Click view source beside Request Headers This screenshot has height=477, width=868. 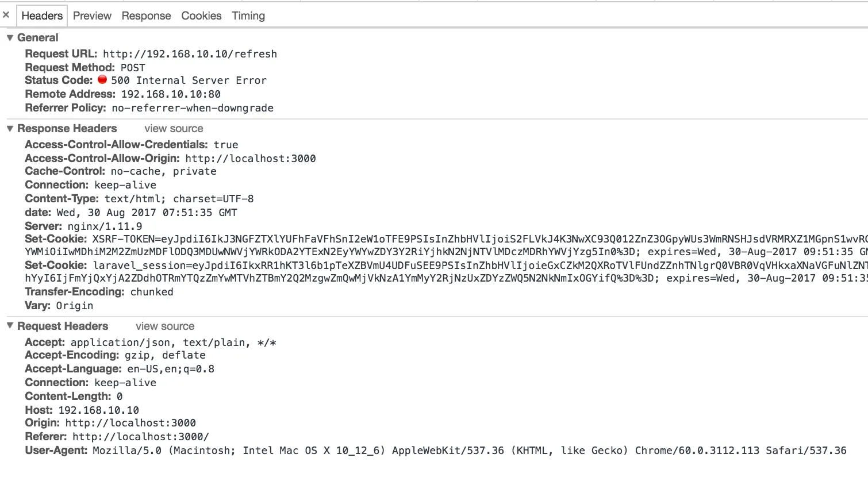pos(165,326)
